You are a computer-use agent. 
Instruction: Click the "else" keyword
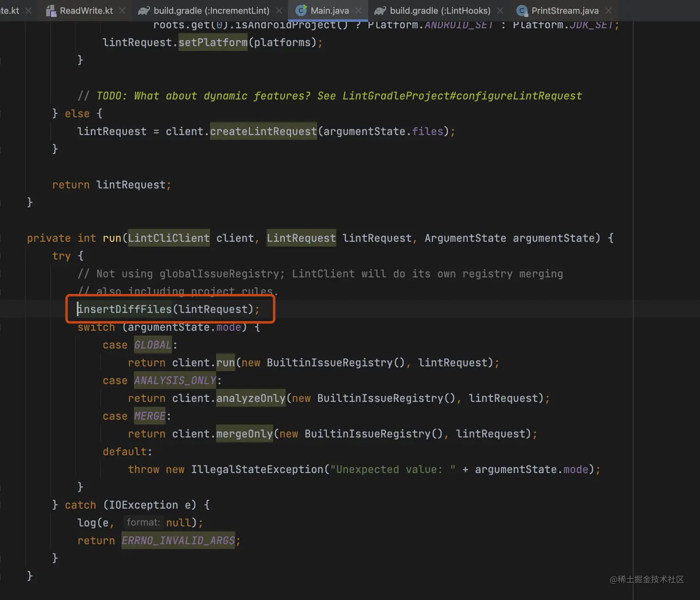tap(77, 114)
